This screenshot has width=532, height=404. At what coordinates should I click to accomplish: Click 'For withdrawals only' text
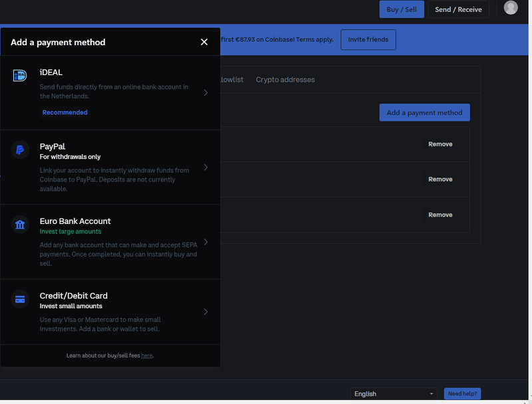point(70,157)
